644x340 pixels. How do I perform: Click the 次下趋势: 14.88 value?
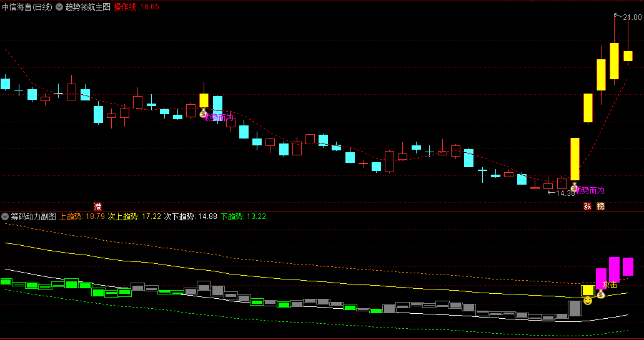point(191,216)
